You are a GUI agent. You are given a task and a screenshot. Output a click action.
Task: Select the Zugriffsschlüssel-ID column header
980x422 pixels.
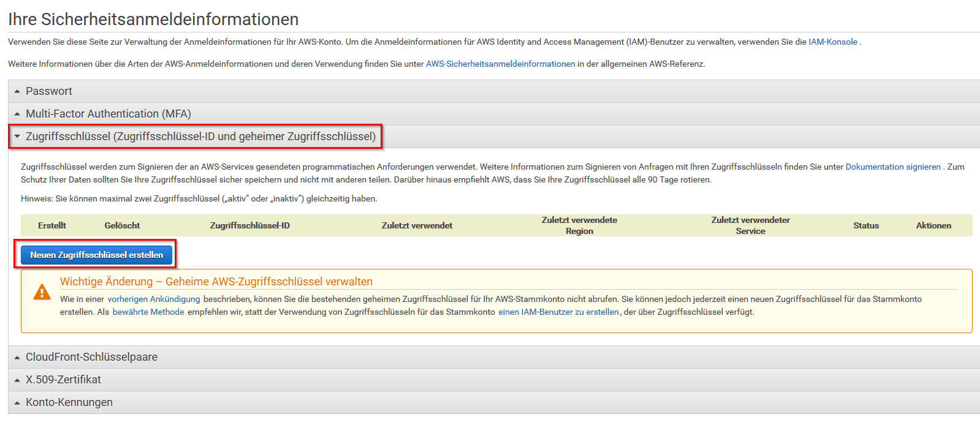point(249,225)
